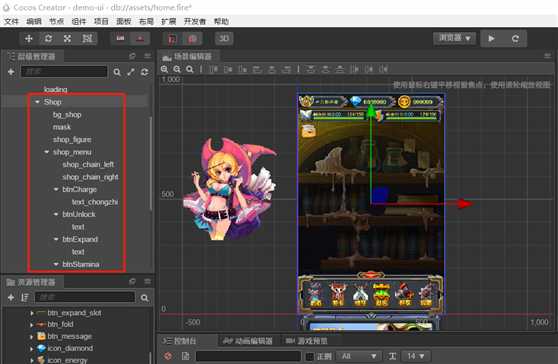
Task: Open the 文件 menu
Action: click(x=11, y=21)
